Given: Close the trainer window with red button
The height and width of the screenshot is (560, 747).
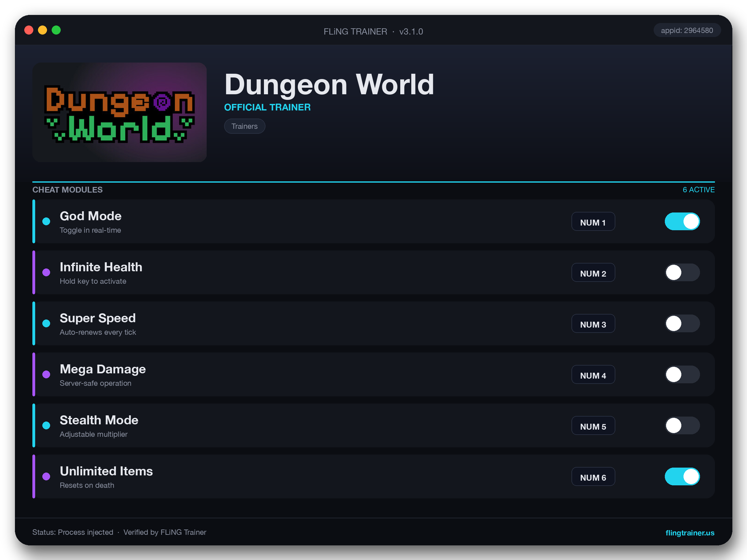Looking at the screenshot, I should click(29, 30).
